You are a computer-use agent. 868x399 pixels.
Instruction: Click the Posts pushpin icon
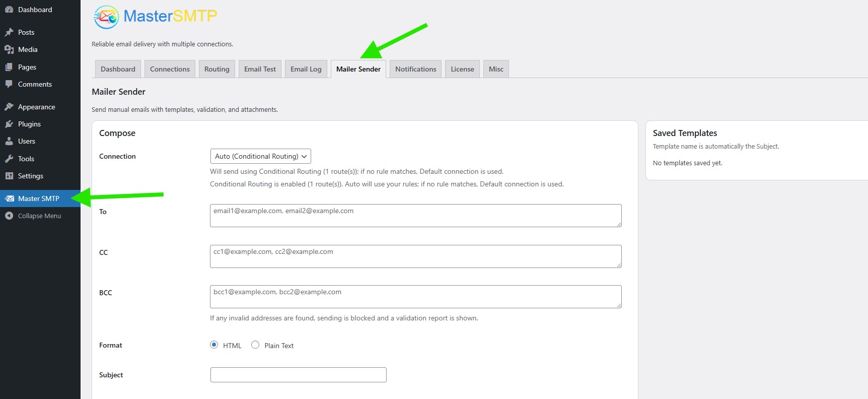[9, 32]
